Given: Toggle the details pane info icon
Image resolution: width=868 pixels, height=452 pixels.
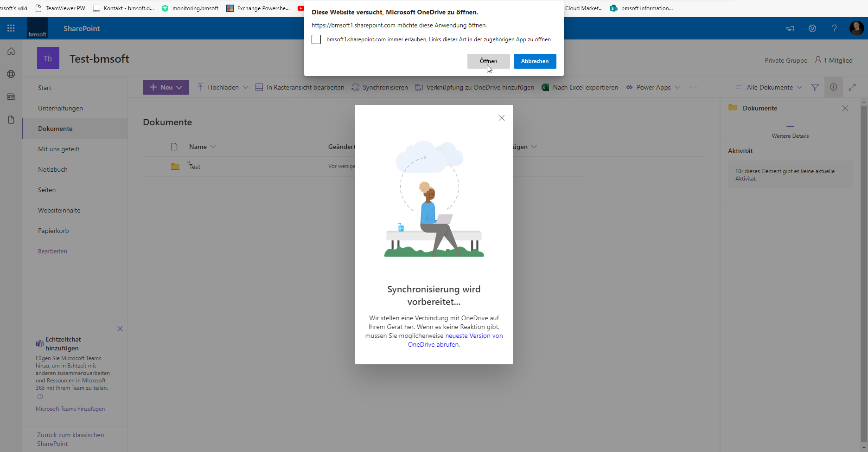Looking at the screenshot, I should [833, 87].
